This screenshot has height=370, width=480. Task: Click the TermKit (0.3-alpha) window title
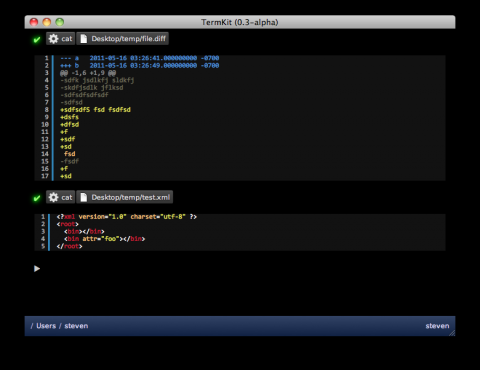point(240,22)
